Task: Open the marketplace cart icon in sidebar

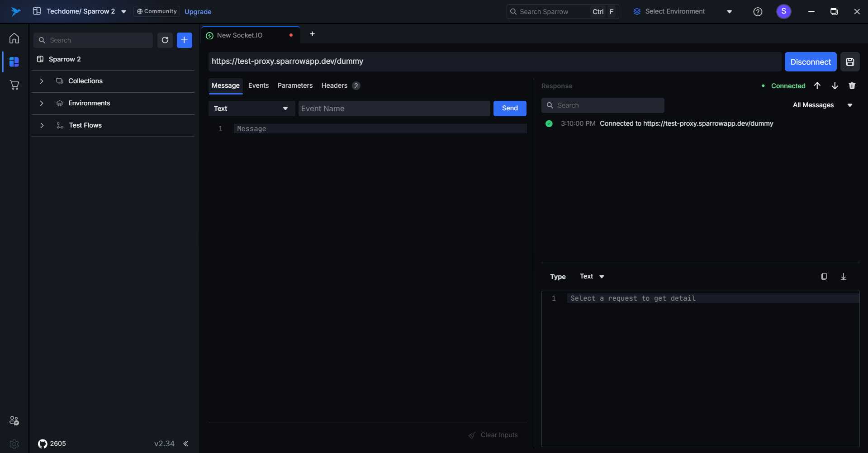Action: tap(14, 85)
